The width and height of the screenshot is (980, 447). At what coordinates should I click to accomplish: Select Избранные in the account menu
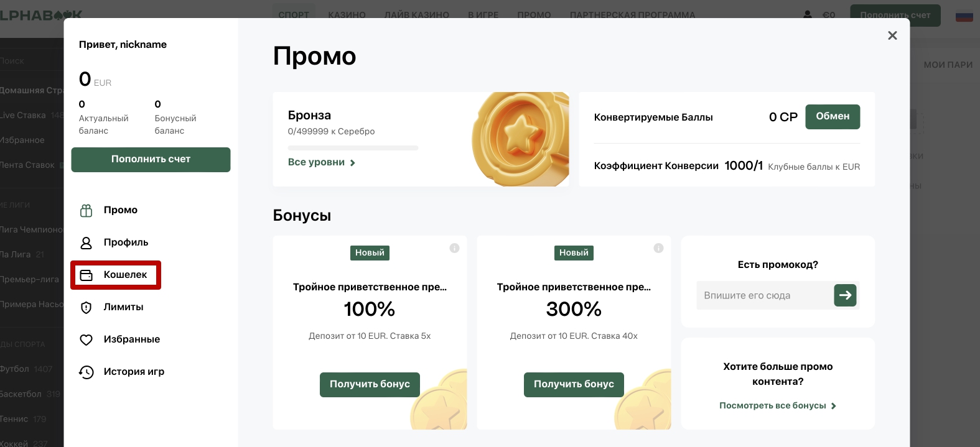132,339
